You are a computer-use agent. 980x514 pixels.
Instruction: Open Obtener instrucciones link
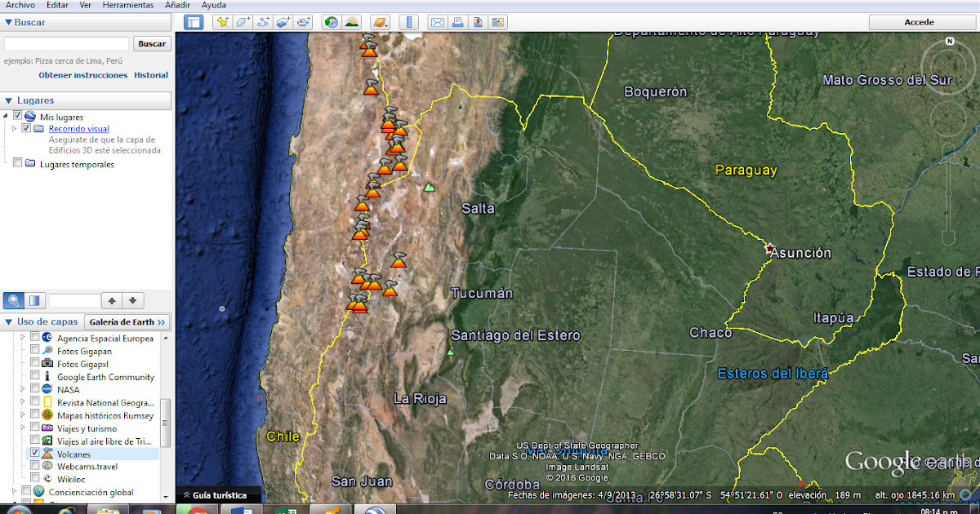(x=83, y=75)
